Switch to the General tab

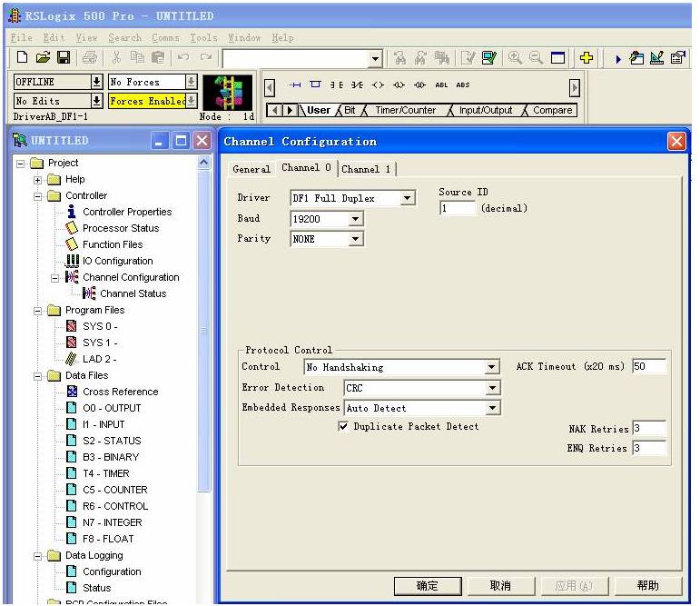[x=251, y=169]
